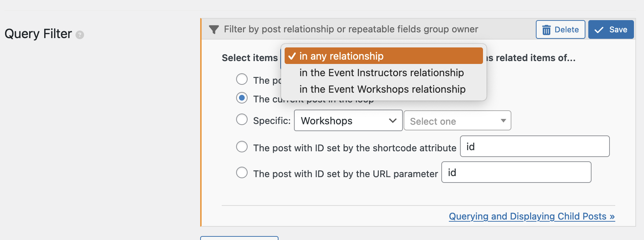
Task: Focus the shortcode attribute id text field
Action: click(x=535, y=146)
